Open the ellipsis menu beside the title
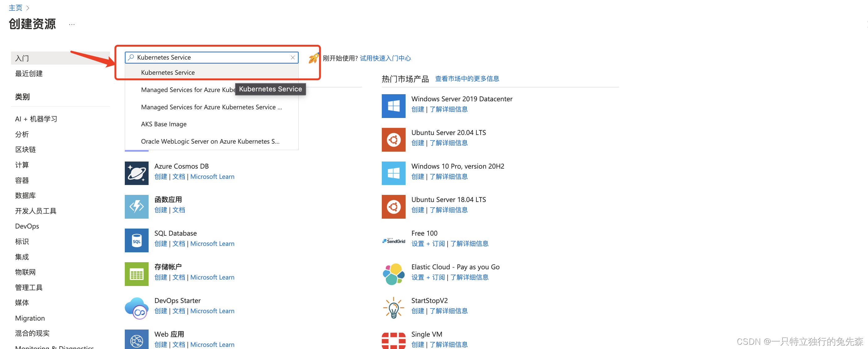868x349 pixels. 72,24
